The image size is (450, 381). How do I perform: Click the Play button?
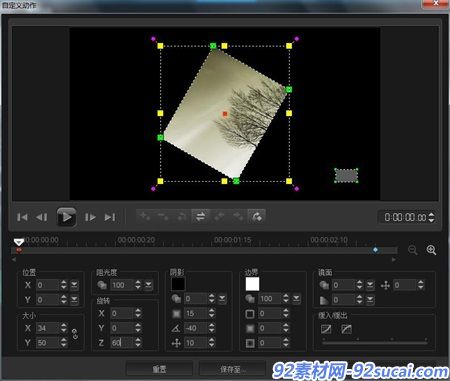[x=66, y=217]
